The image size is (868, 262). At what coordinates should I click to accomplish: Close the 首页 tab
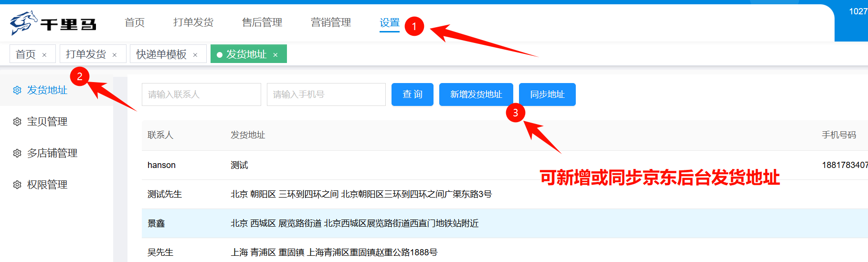pyautogui.click(x=44, y=55)
